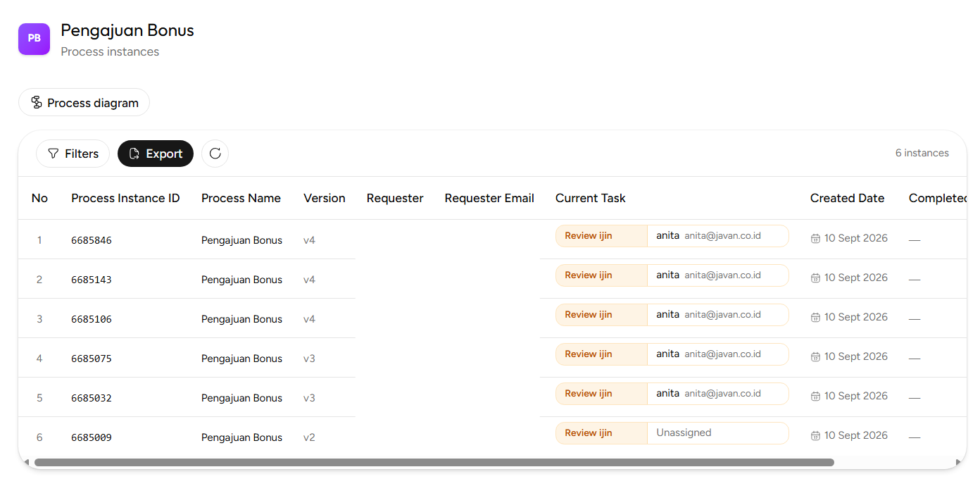Click calendar icon in row 6 date
Viewport: 980px width, 498px height.
pos(815,435)
